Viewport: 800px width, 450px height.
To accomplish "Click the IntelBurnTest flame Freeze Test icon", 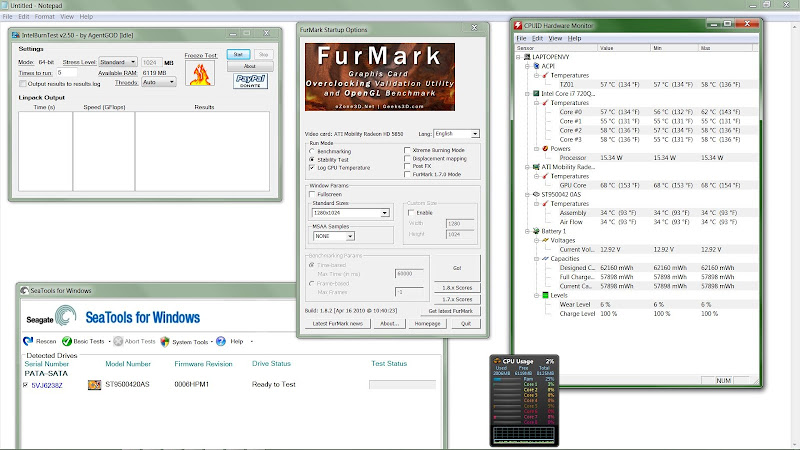I will click(200, 74).
